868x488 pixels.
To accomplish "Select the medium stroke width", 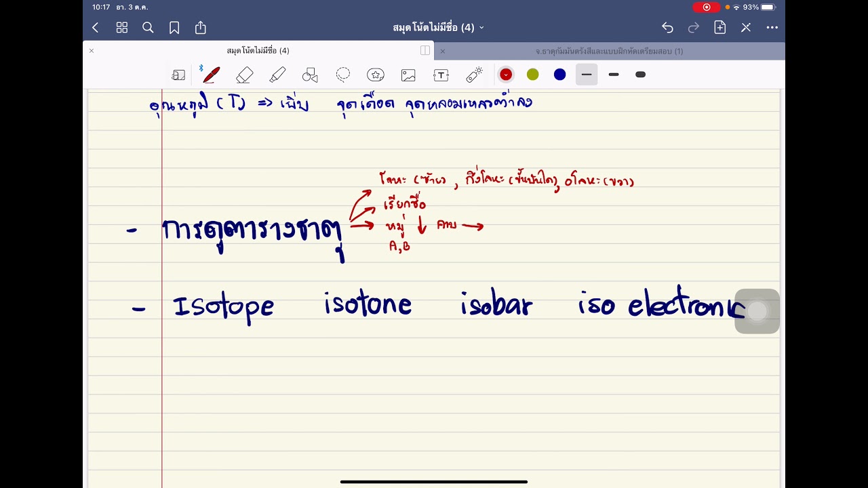I will point(614,75).
